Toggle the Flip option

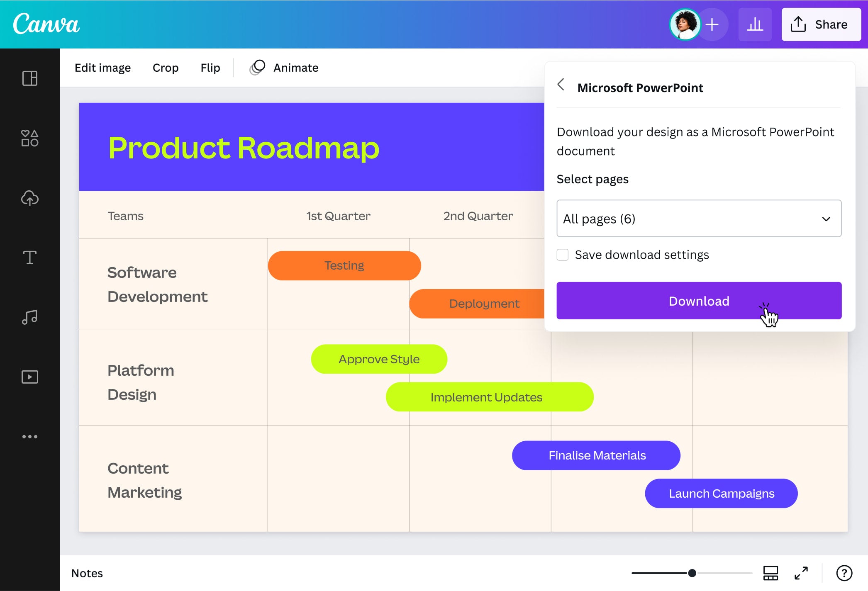[x=210, y=67]
